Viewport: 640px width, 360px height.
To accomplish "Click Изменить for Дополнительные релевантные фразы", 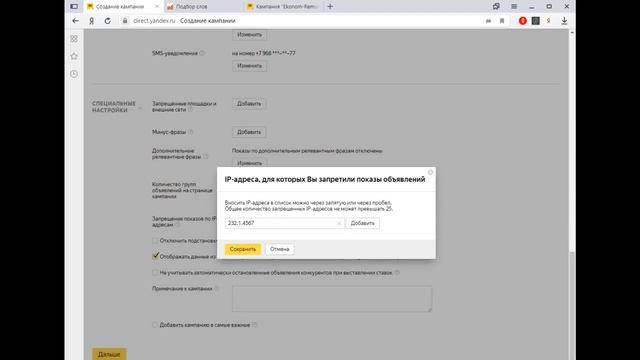I will pos(249,163).
